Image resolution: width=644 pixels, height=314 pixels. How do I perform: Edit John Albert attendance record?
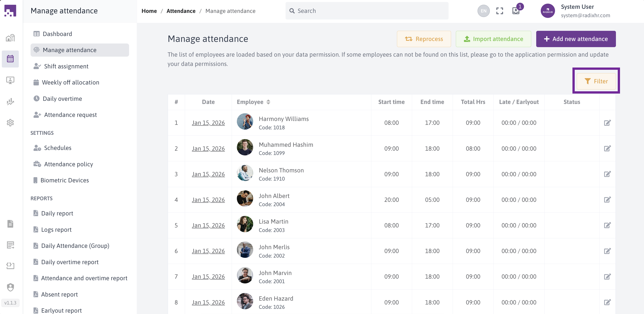(607, 200)
